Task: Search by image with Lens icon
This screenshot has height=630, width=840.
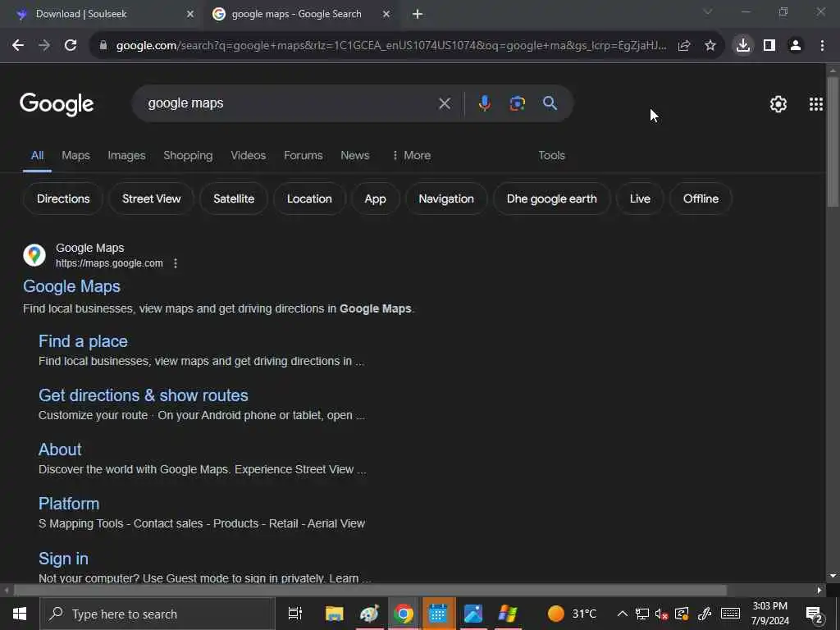Action: click(517, 103)
